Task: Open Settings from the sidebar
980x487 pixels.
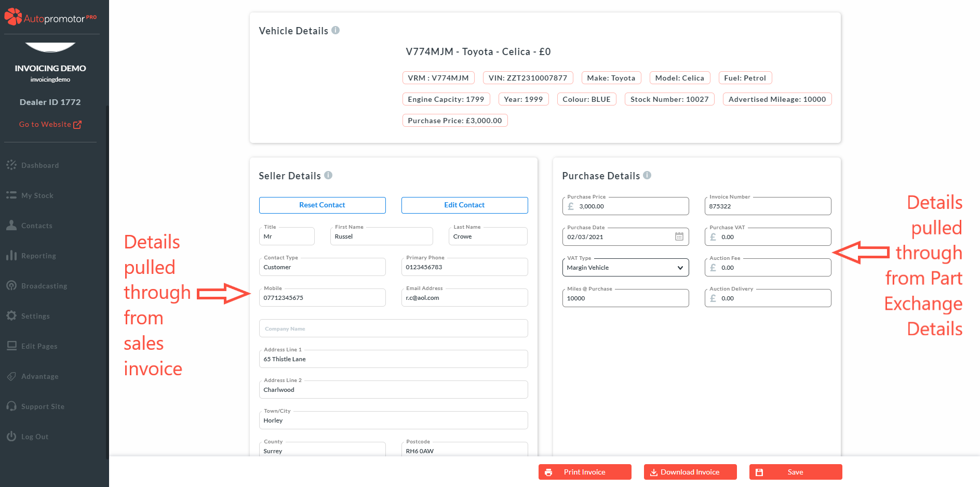Action: point(35,316)
